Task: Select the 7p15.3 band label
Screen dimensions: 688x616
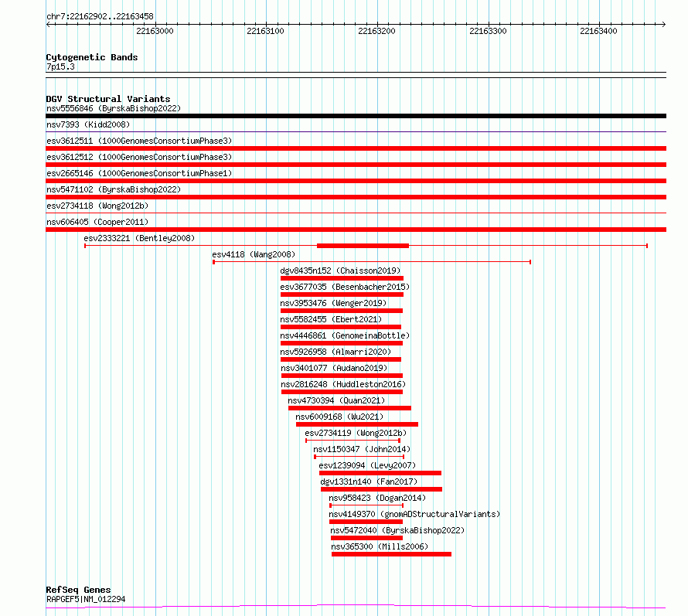Action: (60, 66)
